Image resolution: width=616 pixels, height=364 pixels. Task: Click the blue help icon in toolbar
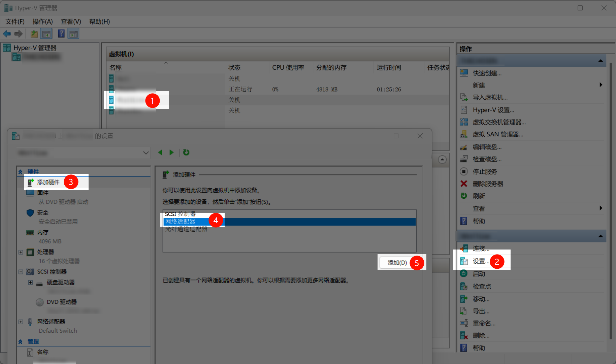pos(61,34)
